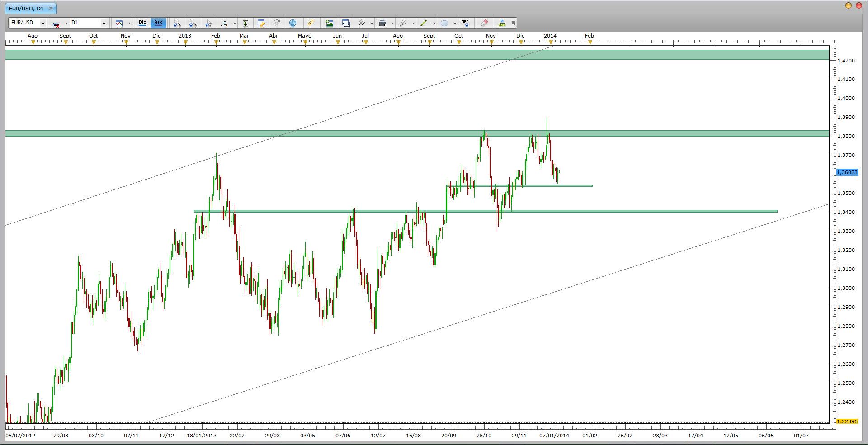Expand the vertical zoom options arrow
Screen dimensions: 868x445
[x=235, y=23]
